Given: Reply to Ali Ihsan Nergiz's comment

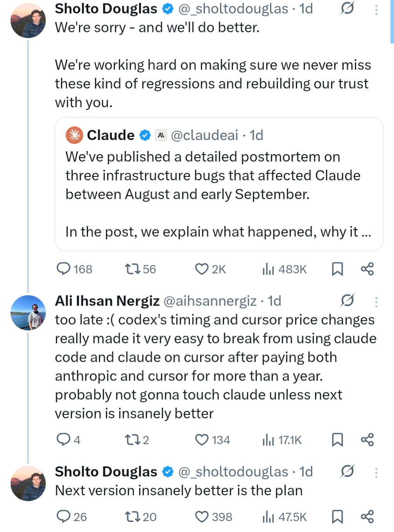Looking at the screenshot, I should [x=63, y=440].
